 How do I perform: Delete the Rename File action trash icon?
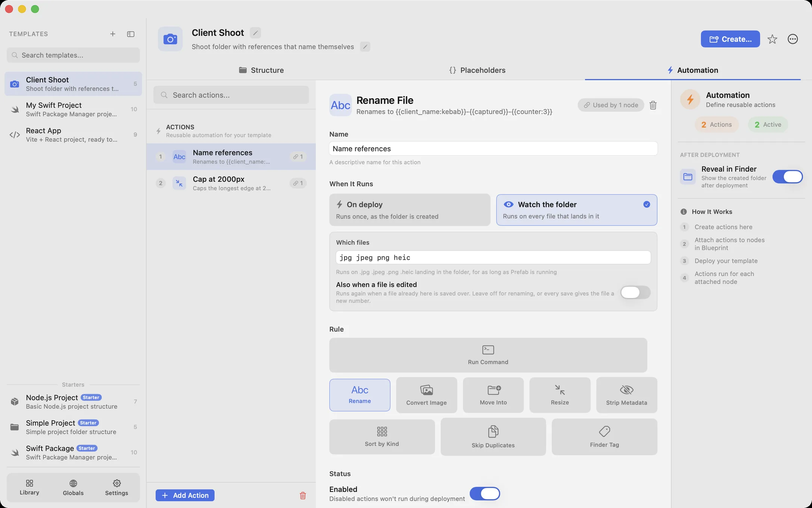click(653, 105)
